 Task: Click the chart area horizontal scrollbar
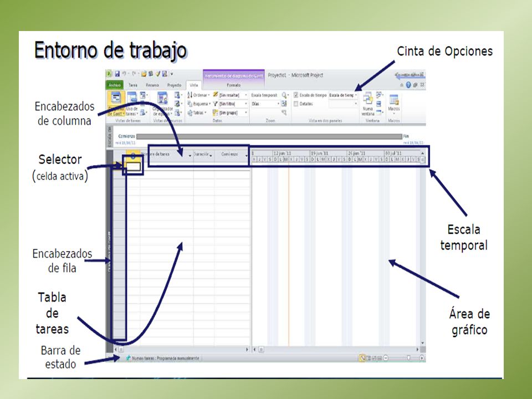pyautogui.click(x=336, y=349)
